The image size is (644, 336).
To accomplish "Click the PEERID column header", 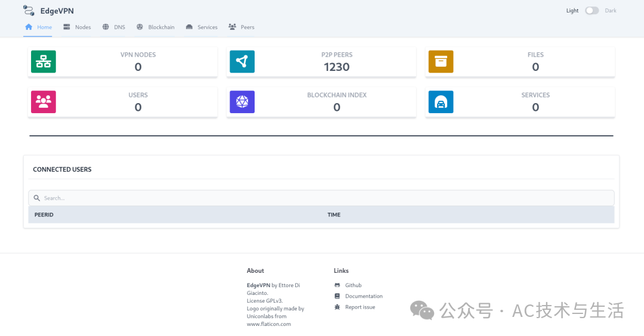I will [44, 214].
